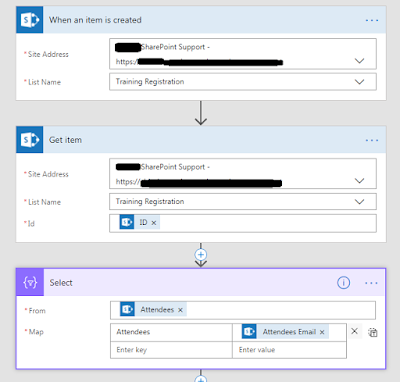Collapse the 'When an item is created' header
Viewport: 400px width, 382px height.
[201, 20]
